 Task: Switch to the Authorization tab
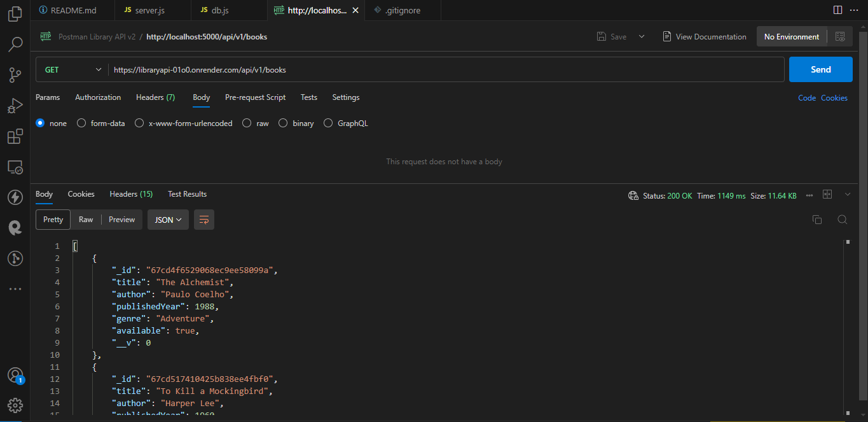pyautogui.click(x=98, y=97)
